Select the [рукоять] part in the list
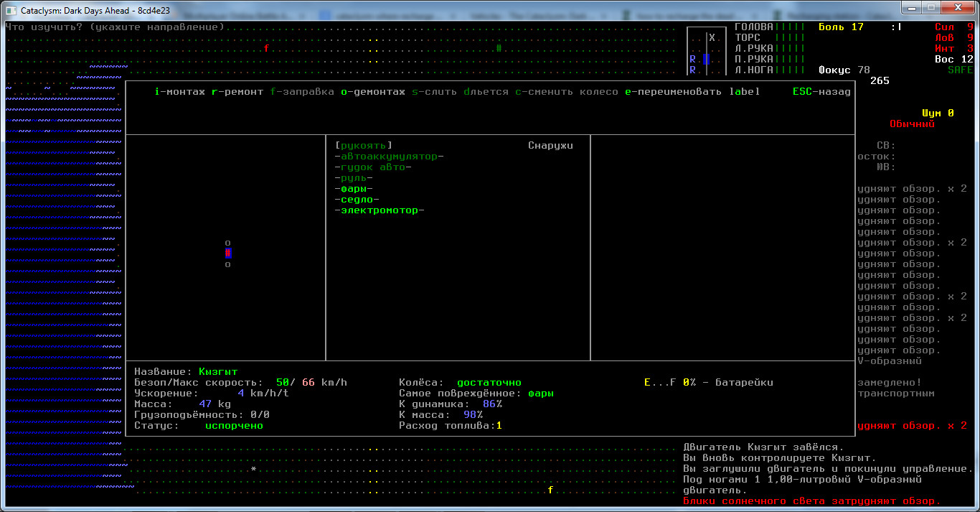This screenshot has width=980, height=512. point(364,145)
